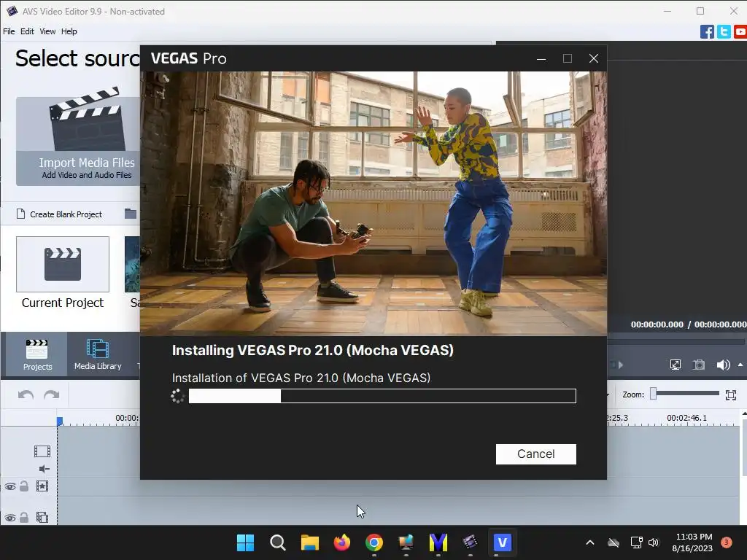The height and width of the screenshot is (560, 747).
Task: Expand the volume arrow next to speaker
Action: tap(740, 365)
